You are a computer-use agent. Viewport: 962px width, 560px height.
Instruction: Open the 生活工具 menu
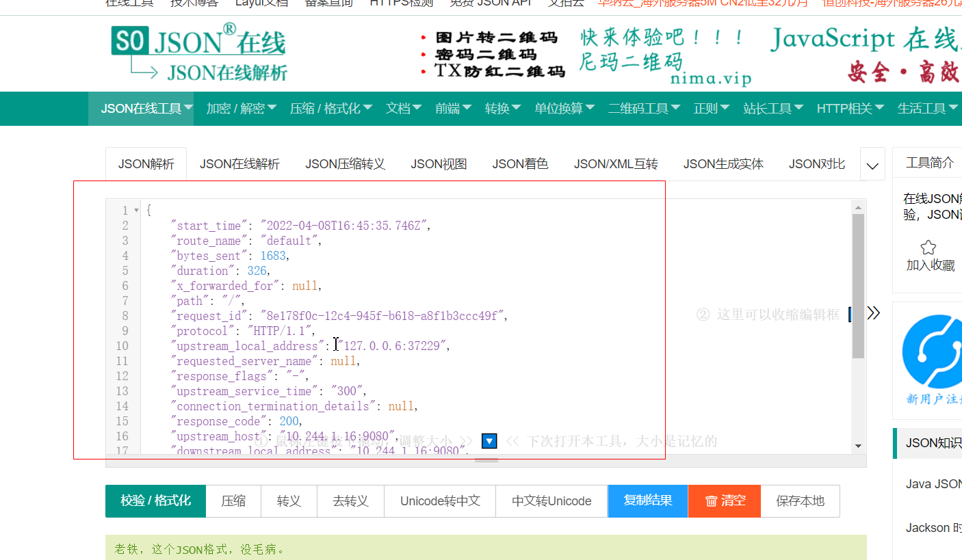[928, 108]
